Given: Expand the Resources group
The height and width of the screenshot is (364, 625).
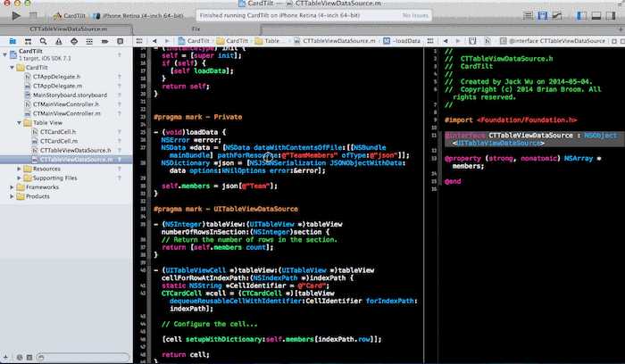Looking at the screenshot, I should (19, 169).
